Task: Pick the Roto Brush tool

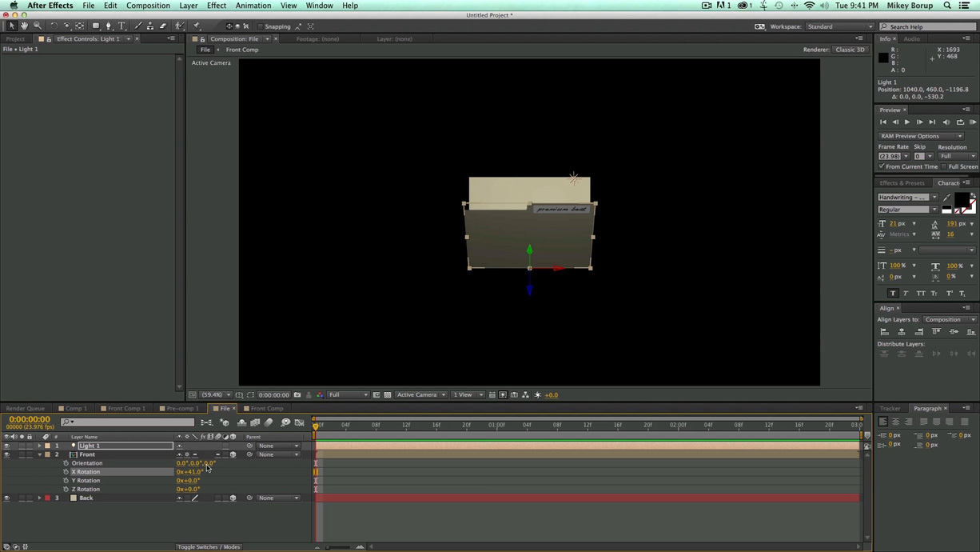Action: 179,26
